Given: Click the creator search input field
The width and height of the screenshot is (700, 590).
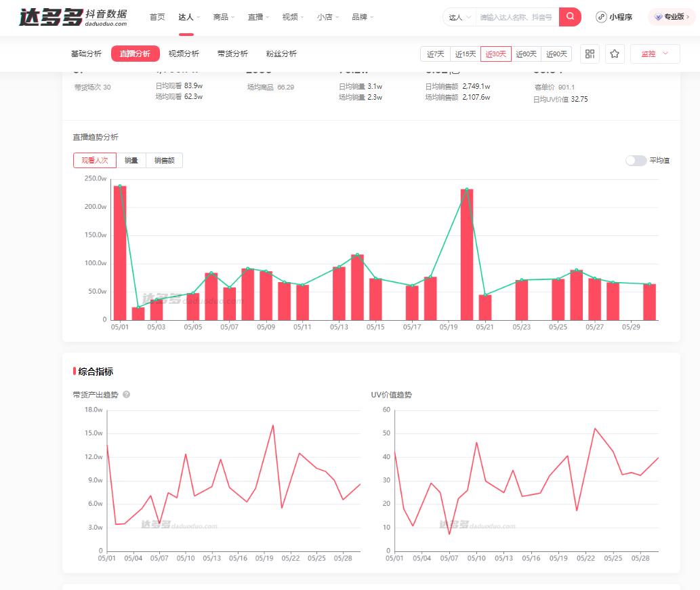Looking at the screenshot, I should coord(518,17).
